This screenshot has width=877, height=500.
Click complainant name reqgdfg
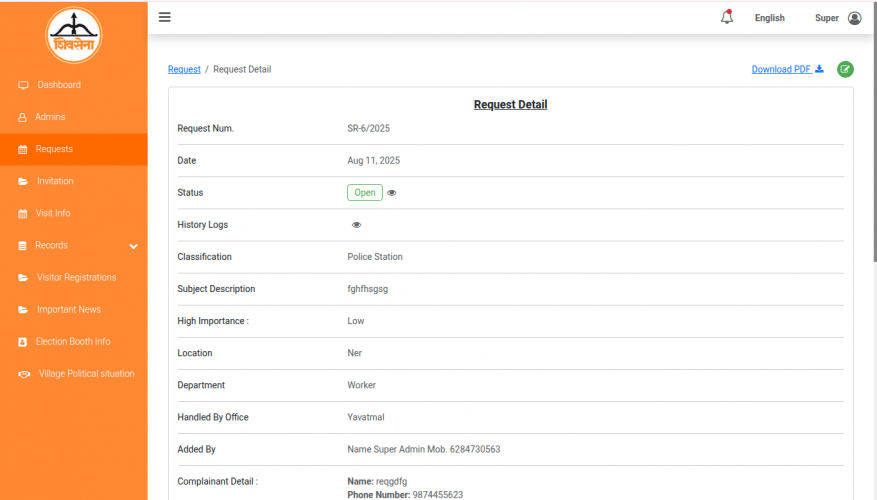(392, 482)
